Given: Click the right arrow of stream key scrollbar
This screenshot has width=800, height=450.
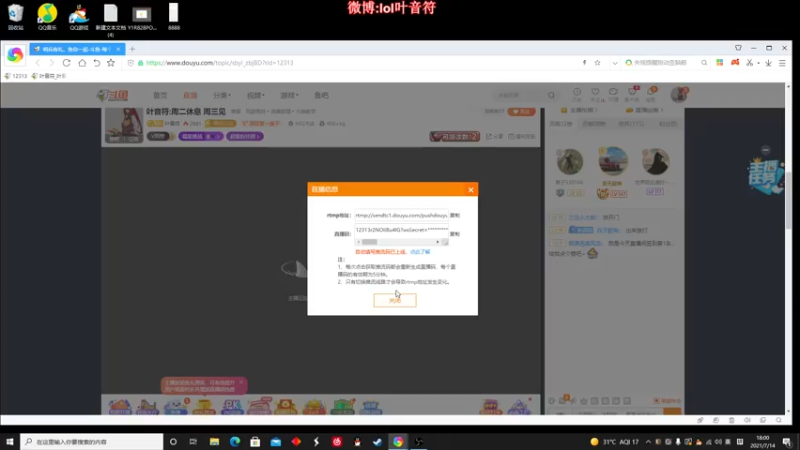Looking at the screenshot, I should 437,242.
